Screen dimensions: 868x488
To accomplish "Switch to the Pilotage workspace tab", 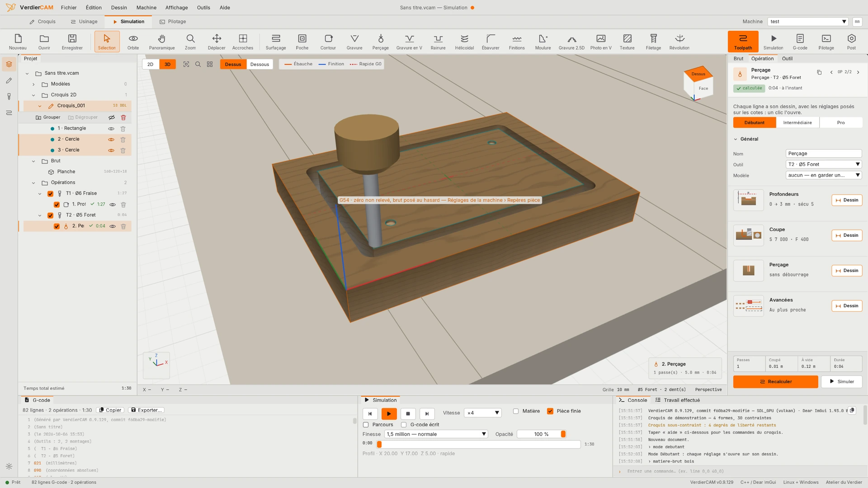I will coord(173,22).
